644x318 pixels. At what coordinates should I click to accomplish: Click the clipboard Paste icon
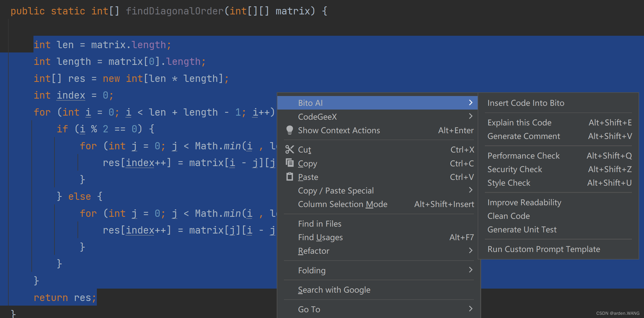click(289, 176)
